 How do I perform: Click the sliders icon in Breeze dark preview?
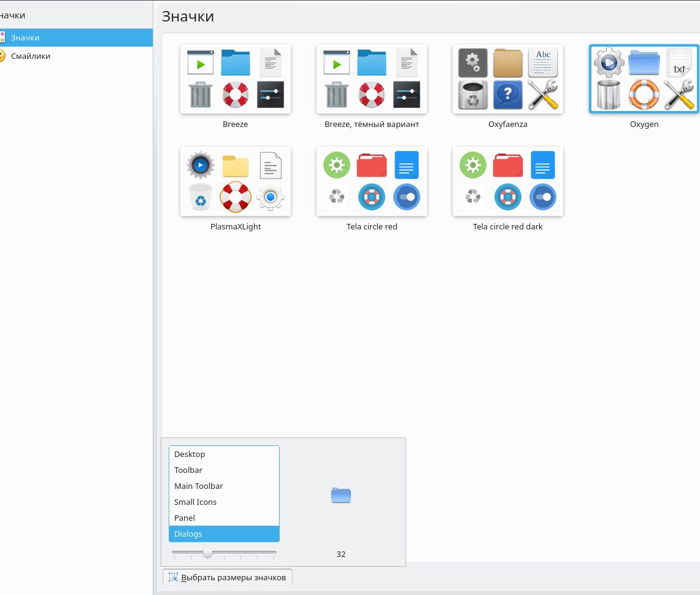point(407,94)
